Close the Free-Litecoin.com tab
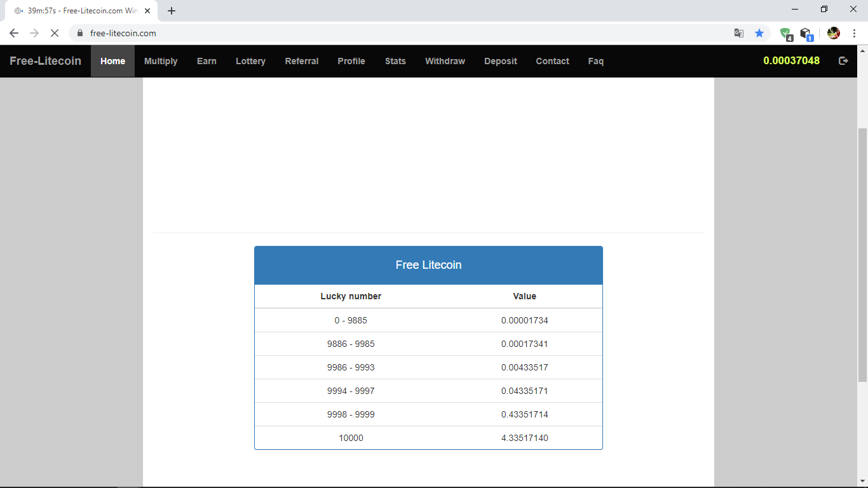Image resolution: width=868 pixels, height=488 pixels. pos(147,11)
